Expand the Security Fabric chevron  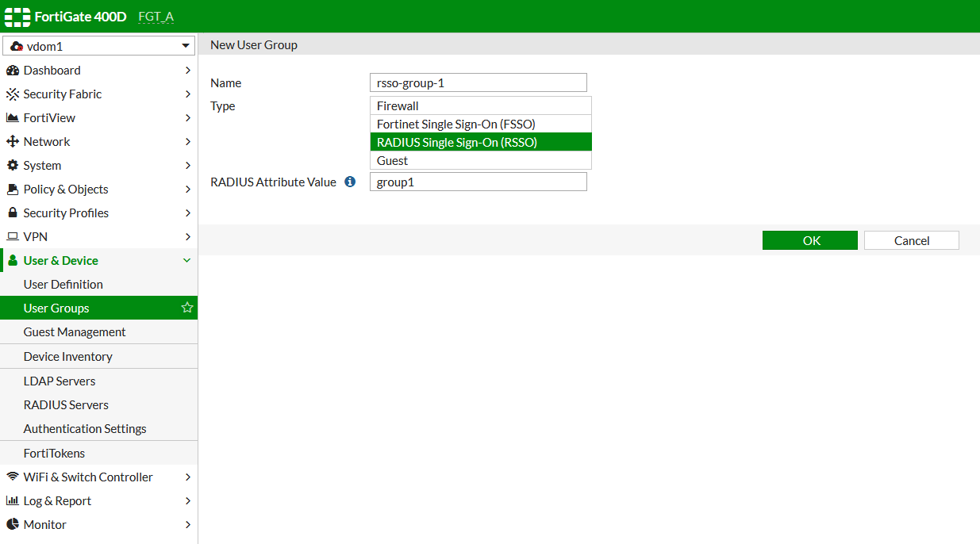188,94
